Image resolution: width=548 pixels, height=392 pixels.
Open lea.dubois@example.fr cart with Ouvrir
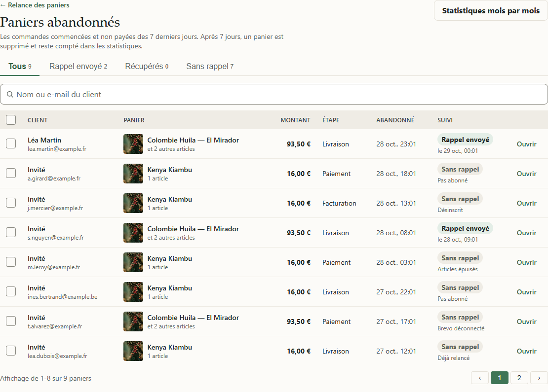(526, 351)
